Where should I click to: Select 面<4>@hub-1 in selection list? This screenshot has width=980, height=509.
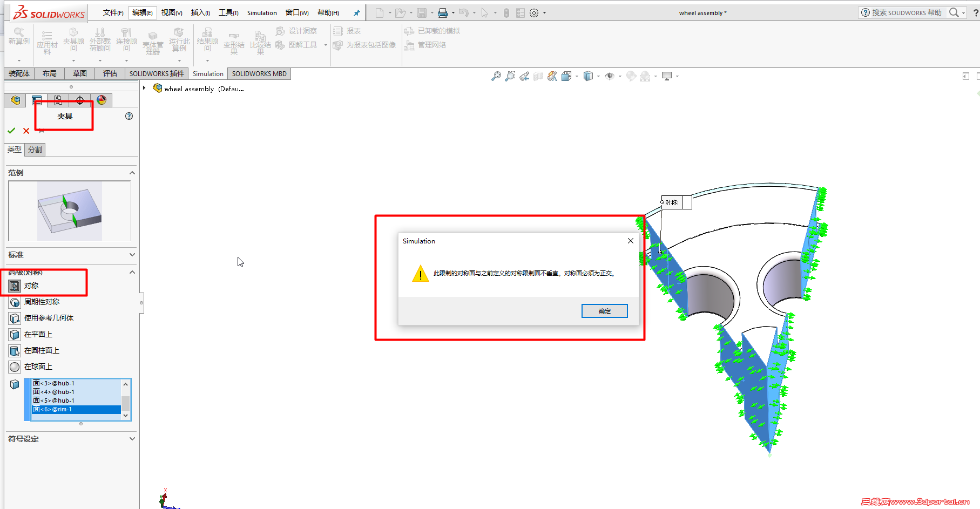point(76,392)
